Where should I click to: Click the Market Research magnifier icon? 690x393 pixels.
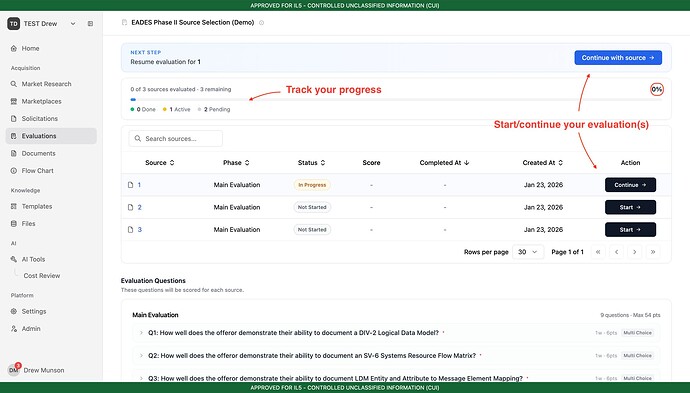click(14, 84)
